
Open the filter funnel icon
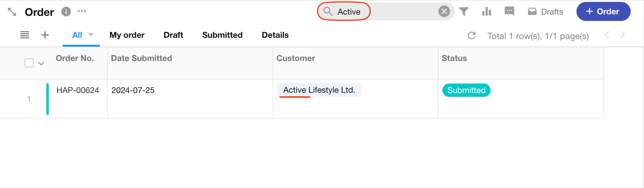[464, 12]
